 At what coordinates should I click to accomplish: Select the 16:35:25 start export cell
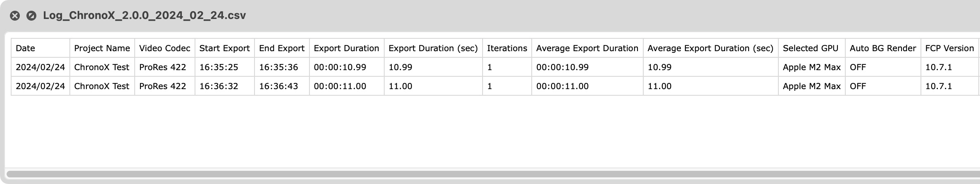coord(225,67)
